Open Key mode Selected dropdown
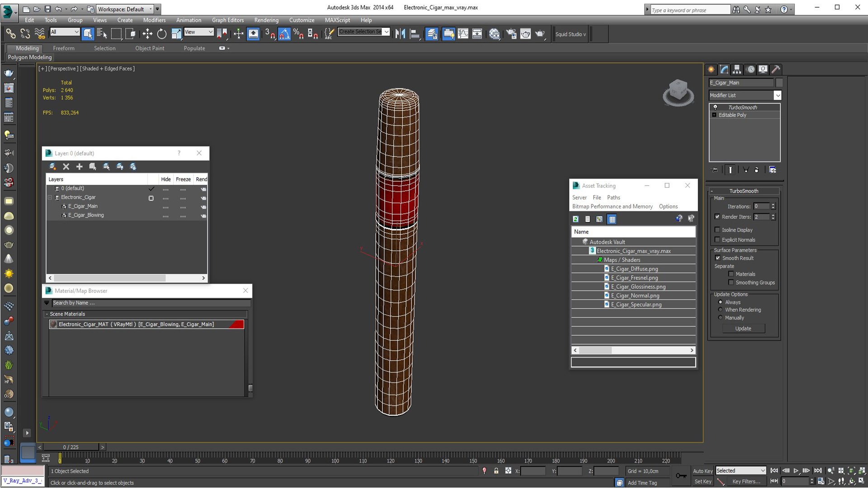The image size is (868, 488). pos(741,471)
